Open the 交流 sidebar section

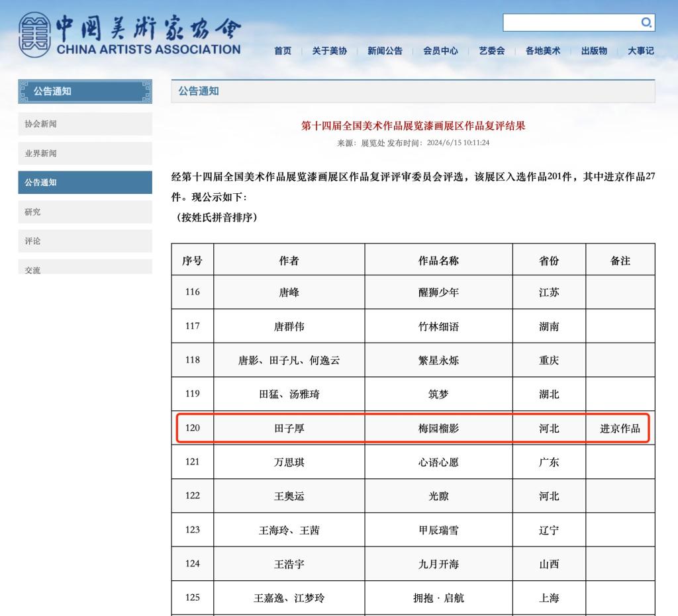85,268
